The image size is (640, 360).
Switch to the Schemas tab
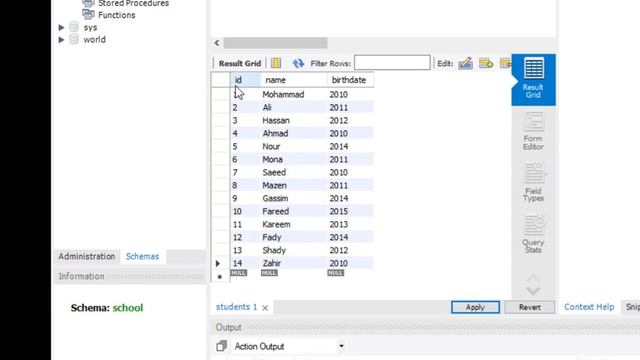[x=142, y=256]
